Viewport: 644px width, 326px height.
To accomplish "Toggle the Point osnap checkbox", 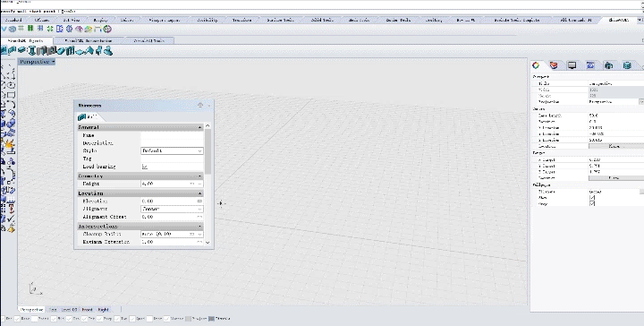I will click(x=34, y=319).
